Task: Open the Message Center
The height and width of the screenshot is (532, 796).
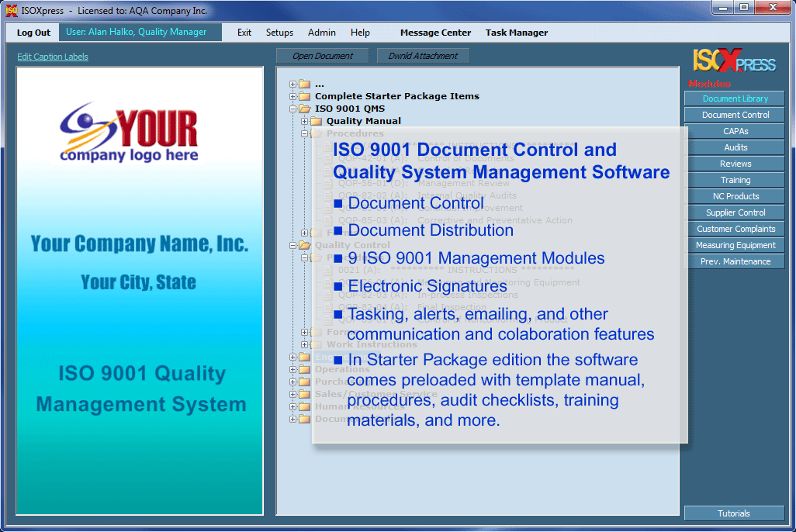Action: coord(435,33)
